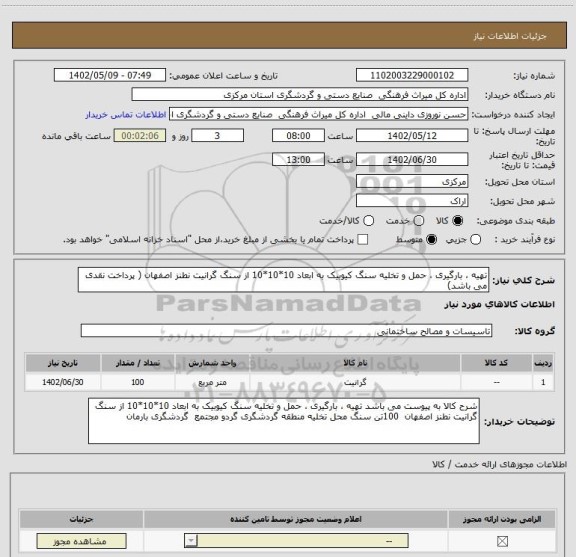Click the goods group field تاسیسات و مصالح ساختمانی
576x557 pixels.
286,331
